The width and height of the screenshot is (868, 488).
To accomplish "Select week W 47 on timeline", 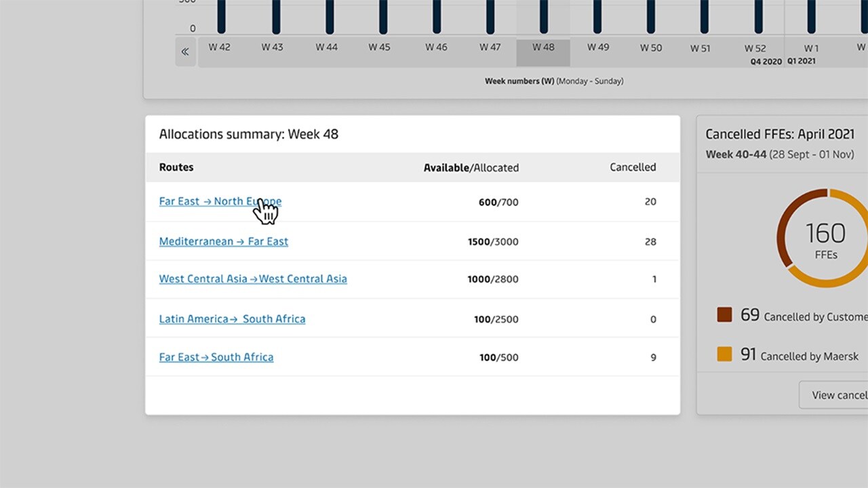I will pyautogui.click(x=490, y=47).
